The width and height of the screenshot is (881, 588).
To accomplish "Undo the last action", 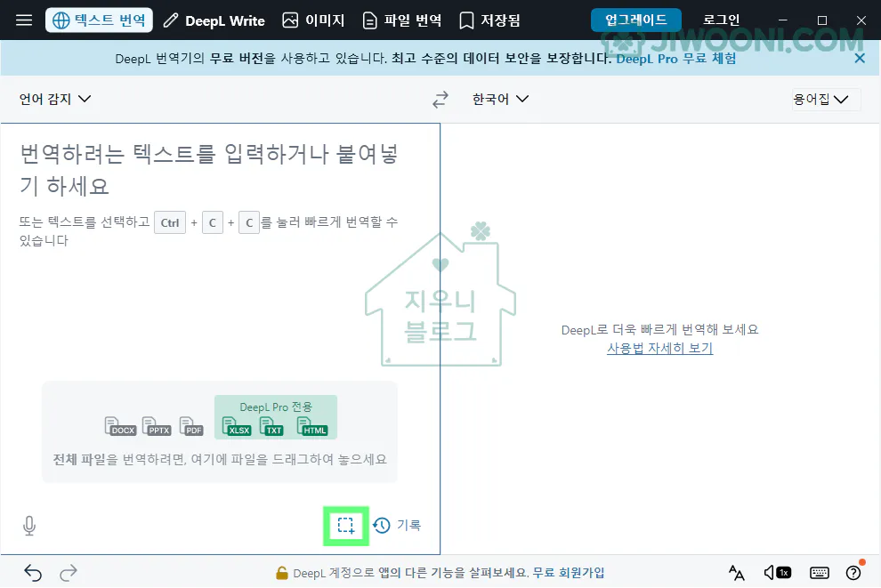I will click(x=33, y=573).
